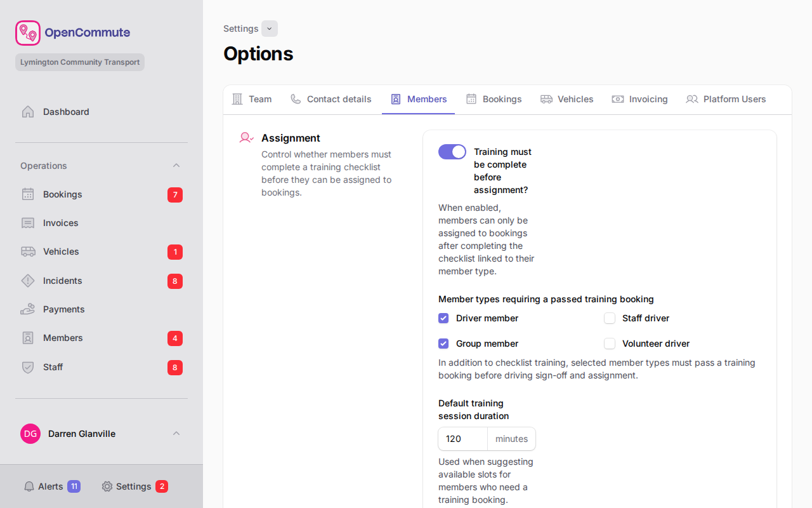Click the Settings gear icon in footer

(107, 486)
